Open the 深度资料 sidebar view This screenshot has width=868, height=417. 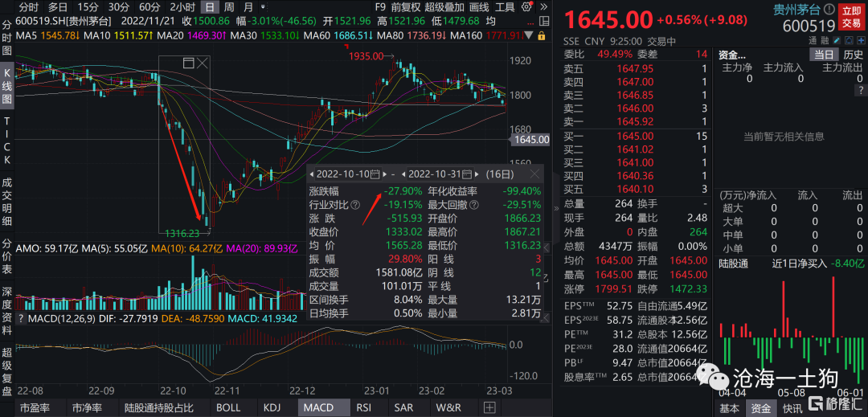pyautogui.click(x=7, y=313)
